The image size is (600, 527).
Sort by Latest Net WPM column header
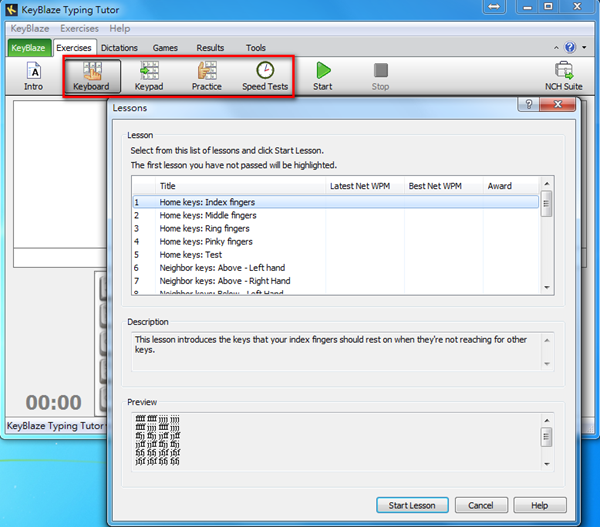(x=365, y=186)
